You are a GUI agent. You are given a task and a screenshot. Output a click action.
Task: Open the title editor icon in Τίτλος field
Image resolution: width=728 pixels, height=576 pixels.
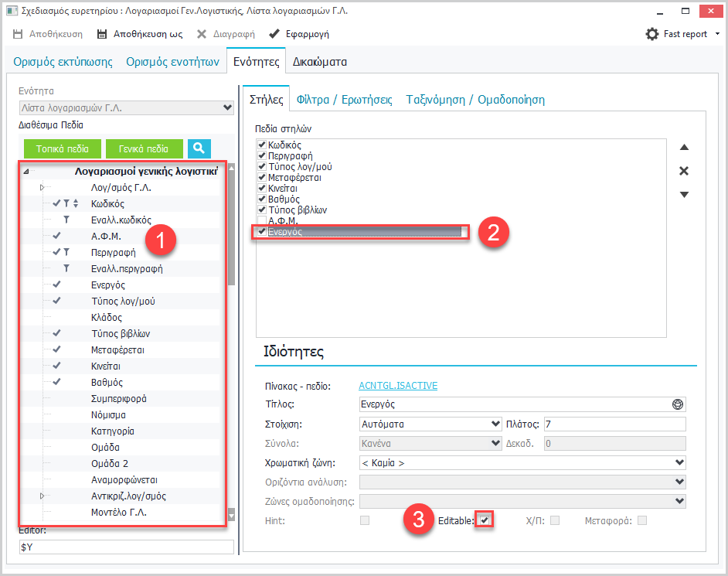coord(678,404)
